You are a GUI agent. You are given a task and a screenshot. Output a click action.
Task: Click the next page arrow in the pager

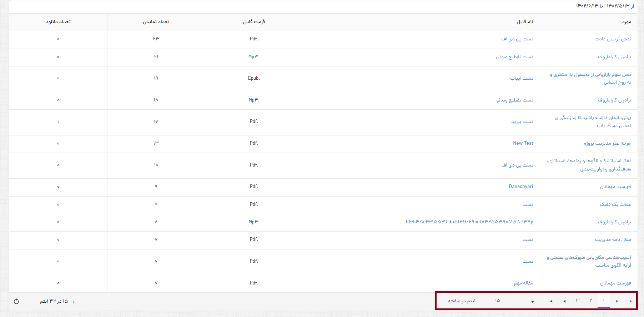click(617, 301)
